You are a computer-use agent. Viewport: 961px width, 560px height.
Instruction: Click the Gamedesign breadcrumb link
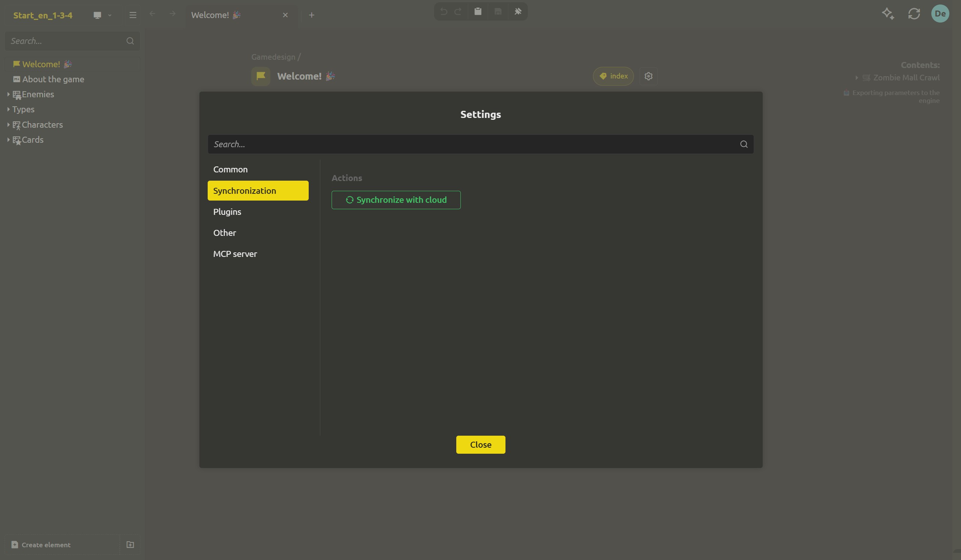[273, 57]
